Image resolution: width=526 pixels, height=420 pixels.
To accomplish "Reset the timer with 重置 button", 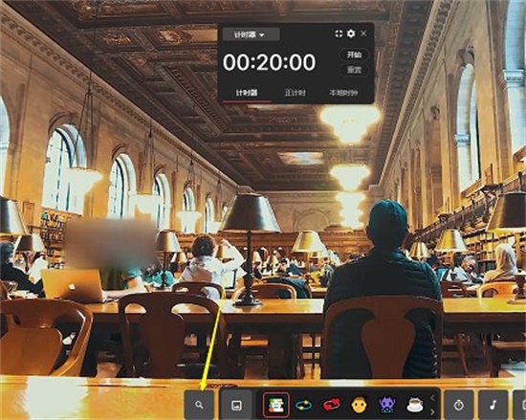I will click(x=354, y=70).
